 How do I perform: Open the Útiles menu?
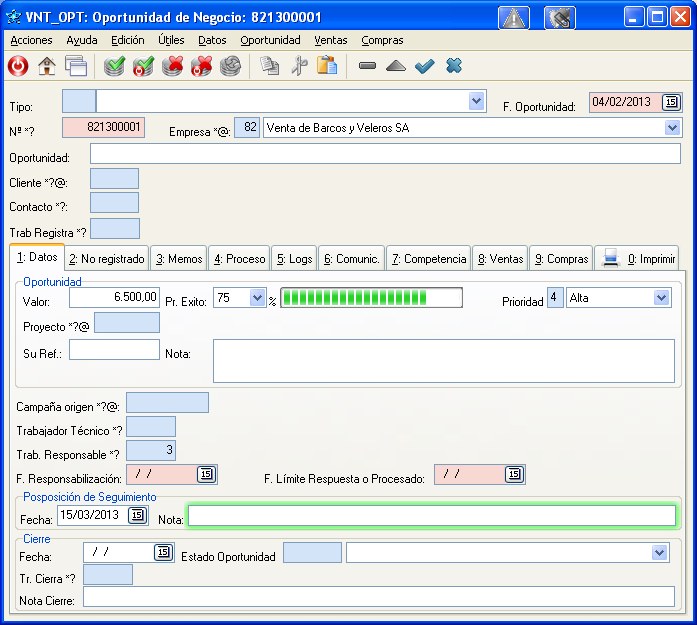(x=171, y=40)
